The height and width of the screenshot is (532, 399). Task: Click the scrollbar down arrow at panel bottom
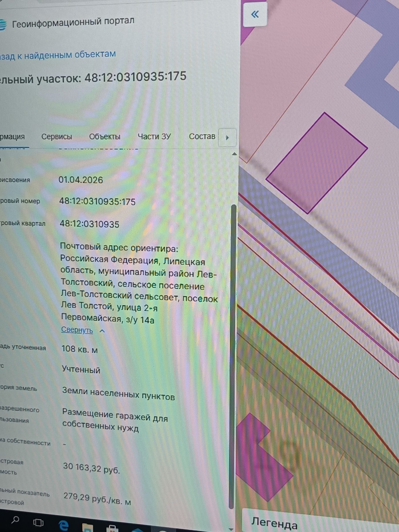coord(231,529)
